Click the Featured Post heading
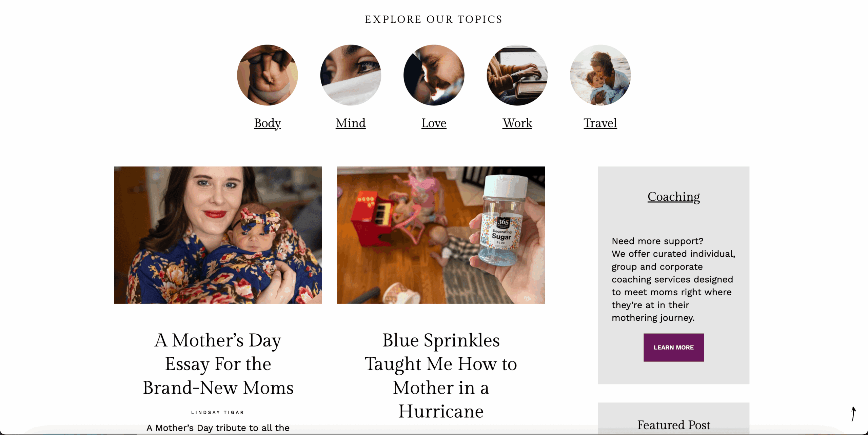The height and width of the screenshot is (435, 868). tap(673, 424)
